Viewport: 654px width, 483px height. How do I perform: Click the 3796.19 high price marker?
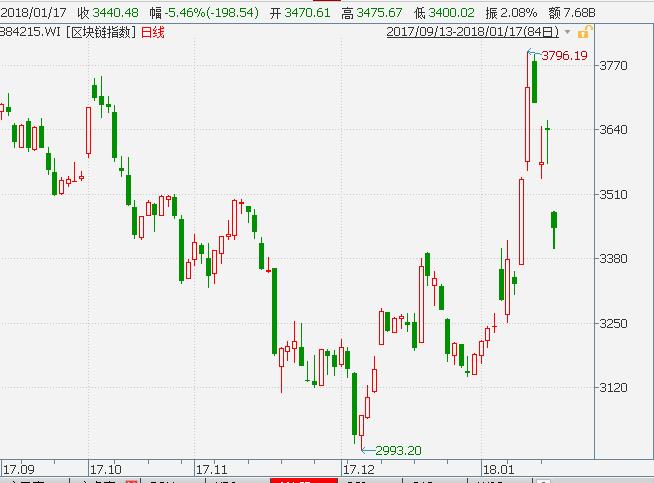tap(564, 56)
